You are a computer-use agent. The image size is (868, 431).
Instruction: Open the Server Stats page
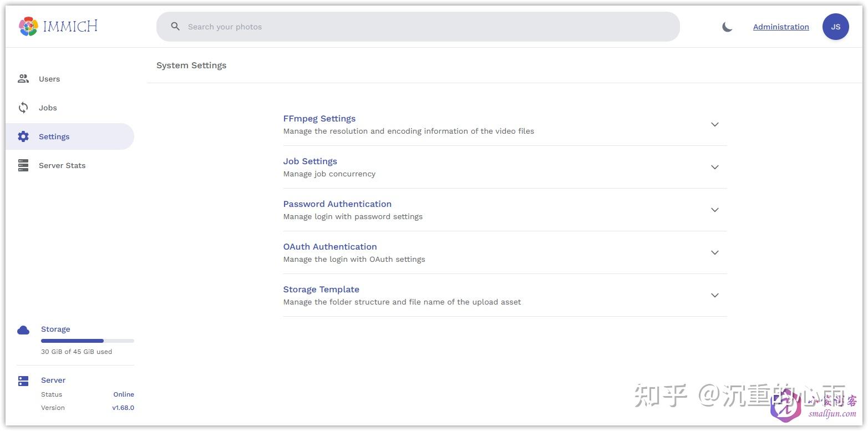pos(62,165)
